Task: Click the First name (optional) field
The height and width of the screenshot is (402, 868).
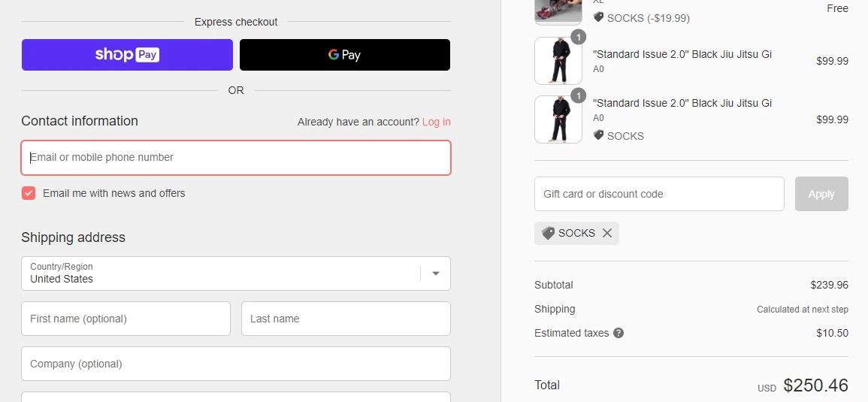Action: [126, 319]
